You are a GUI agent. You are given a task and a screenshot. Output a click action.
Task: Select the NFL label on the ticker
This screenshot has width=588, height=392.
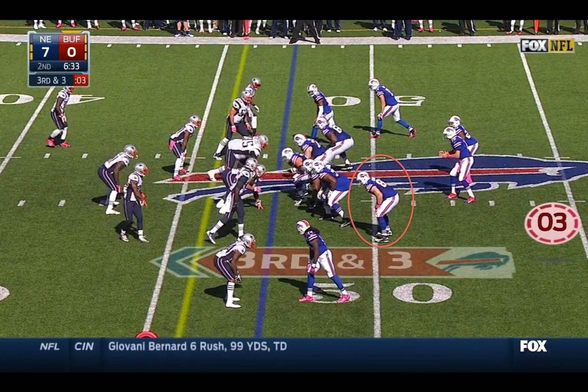pyautogui.click(x=50, y=347)
